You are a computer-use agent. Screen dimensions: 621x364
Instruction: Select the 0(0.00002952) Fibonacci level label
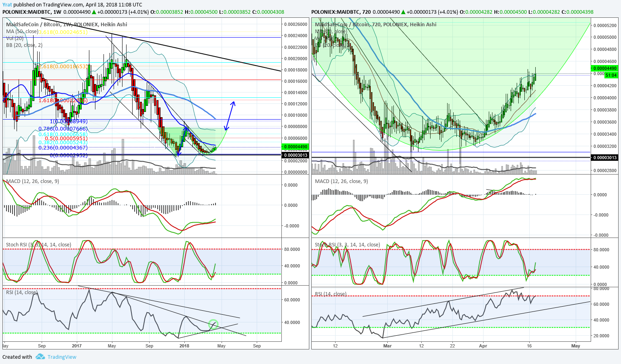[x=69, y=155]
